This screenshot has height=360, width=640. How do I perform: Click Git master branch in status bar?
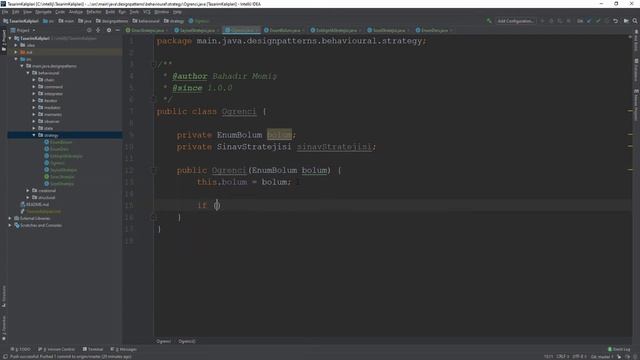(601, 357)
